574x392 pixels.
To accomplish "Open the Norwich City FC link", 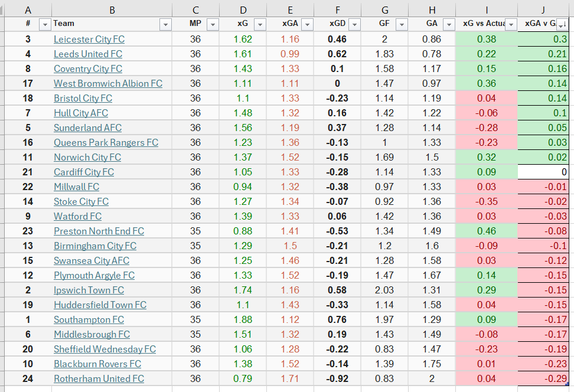I will pyautogui.click(x=87, y=158).
